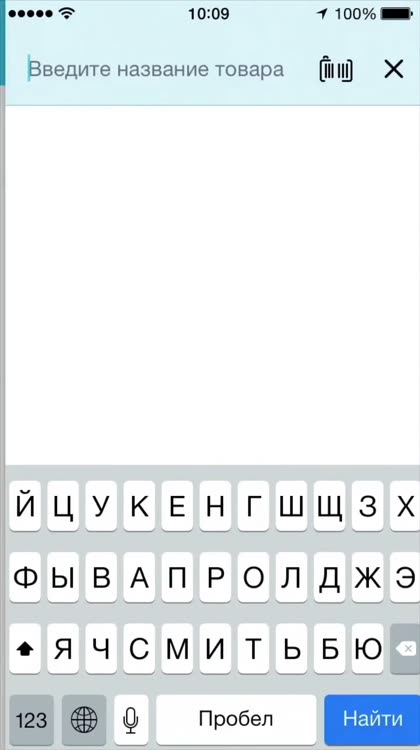Tap the Ф key

tap(25, 577)
